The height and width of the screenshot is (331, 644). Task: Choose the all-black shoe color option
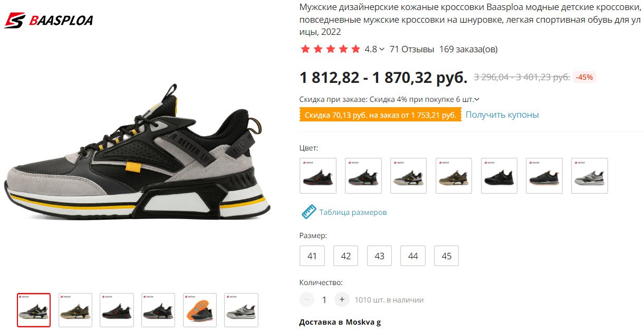[x=499, y=176]
